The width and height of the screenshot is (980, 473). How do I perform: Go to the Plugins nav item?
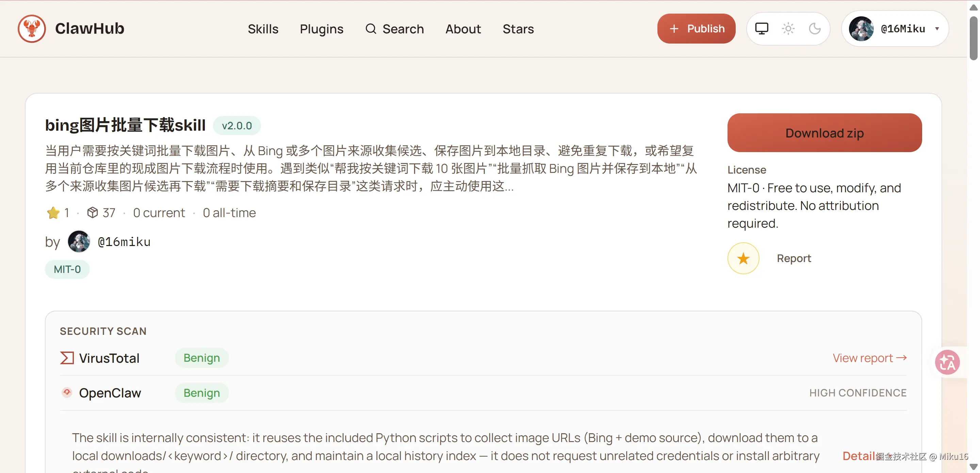(322, 29)
